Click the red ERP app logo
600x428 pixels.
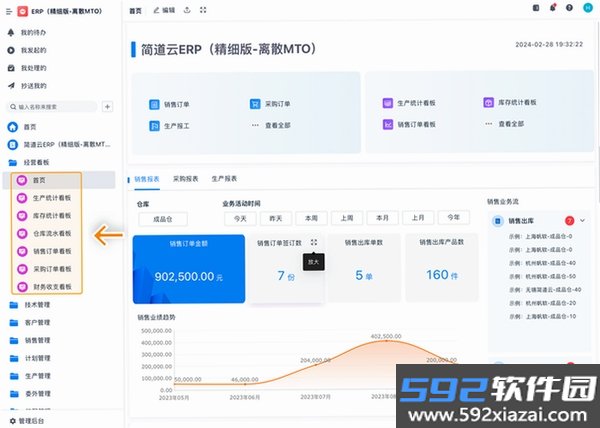click(x=23, y=11)
